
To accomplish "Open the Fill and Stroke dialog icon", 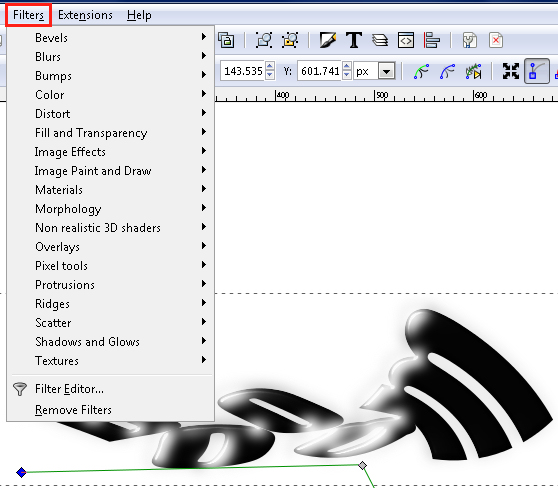I will click(x=327, y=40).
